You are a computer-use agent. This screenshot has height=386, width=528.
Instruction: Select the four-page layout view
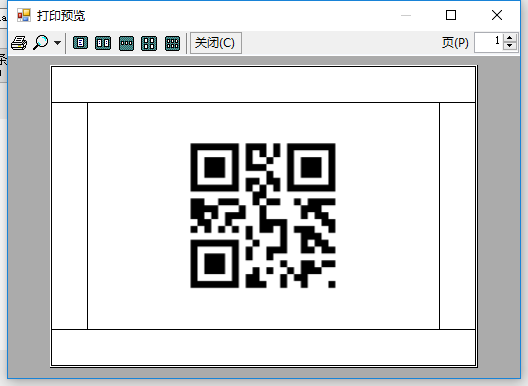coord(149,43)
